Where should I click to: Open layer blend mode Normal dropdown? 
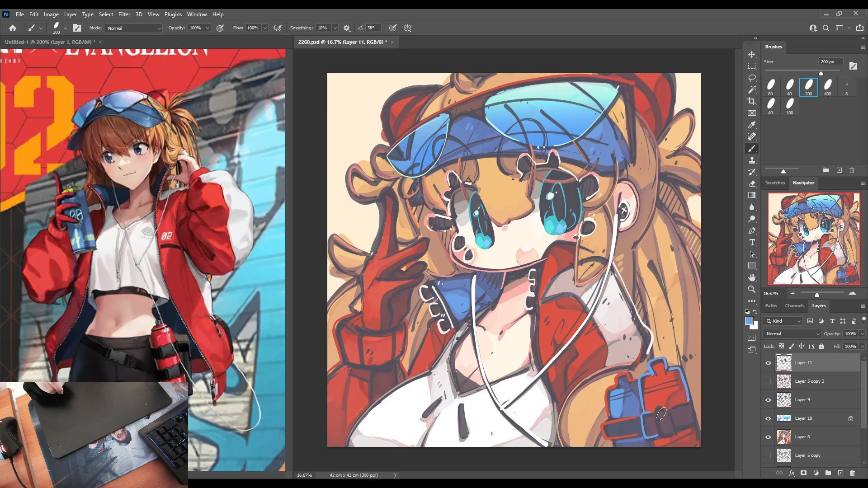tap(792, 333)
